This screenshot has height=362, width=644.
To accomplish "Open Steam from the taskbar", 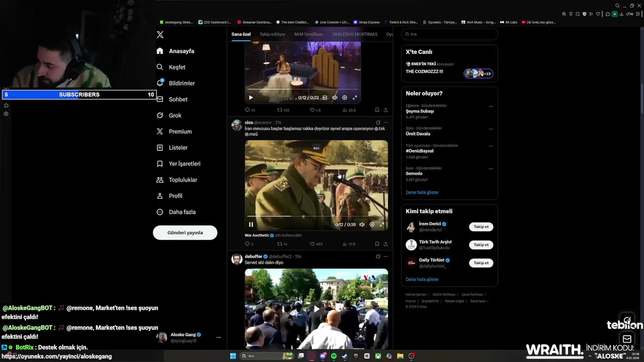I will [345, 356].
